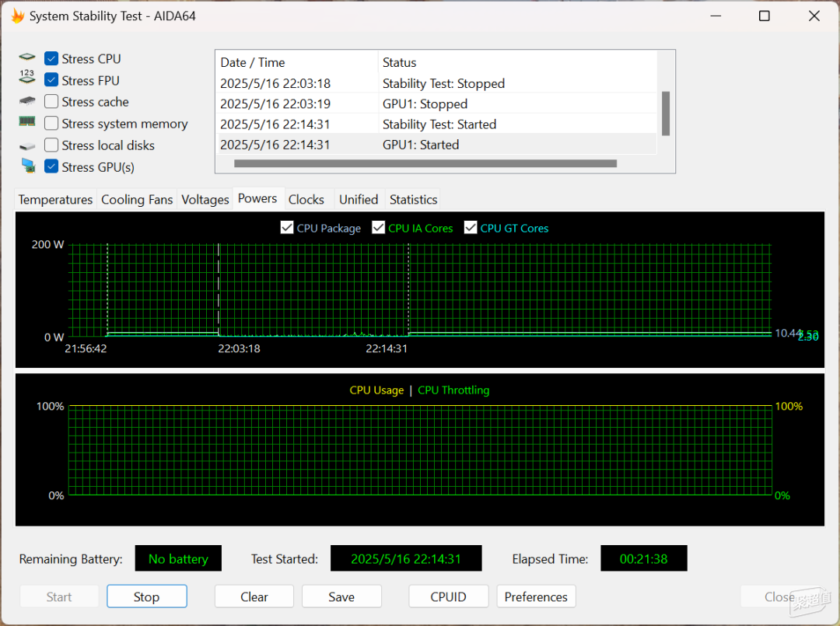Click the cache chip icon beside Stress cache

26,100
